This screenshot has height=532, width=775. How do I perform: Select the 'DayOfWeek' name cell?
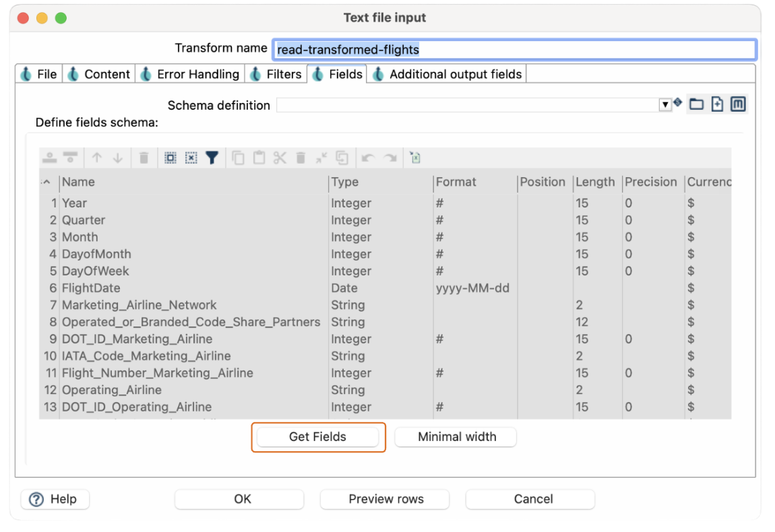point(194,271)
